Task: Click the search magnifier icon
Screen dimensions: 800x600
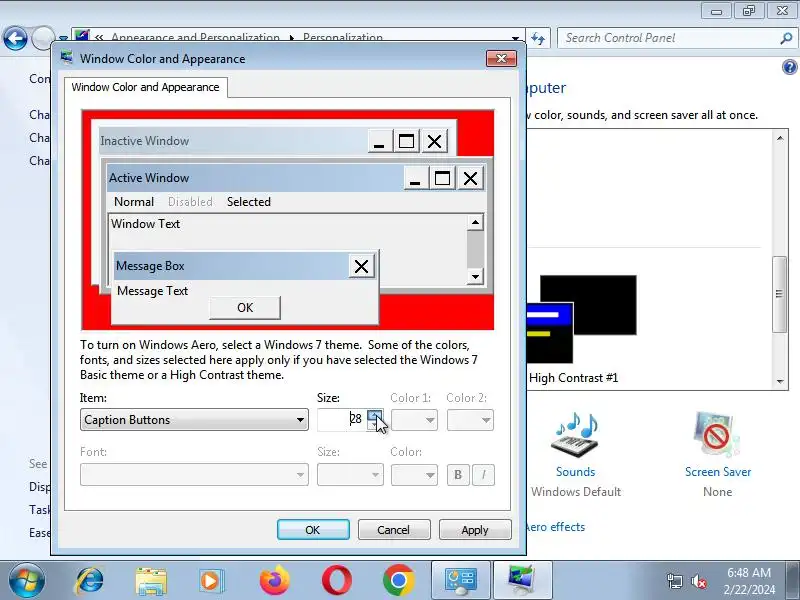Action: [786, 38]
